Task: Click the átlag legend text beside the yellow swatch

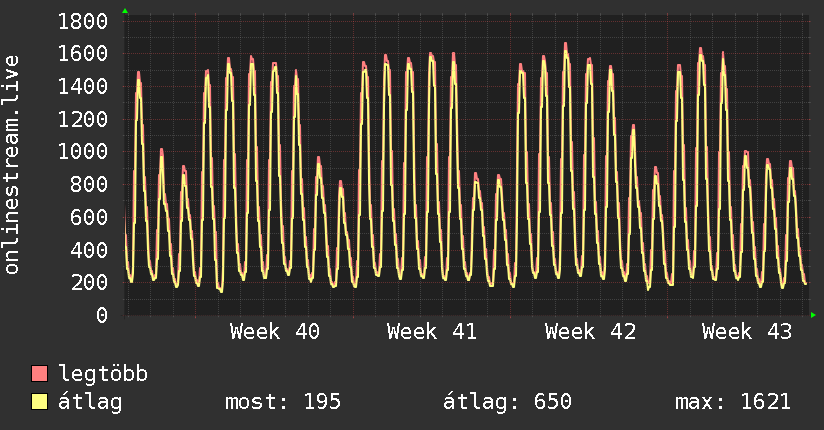Action: tap(91, 402)
